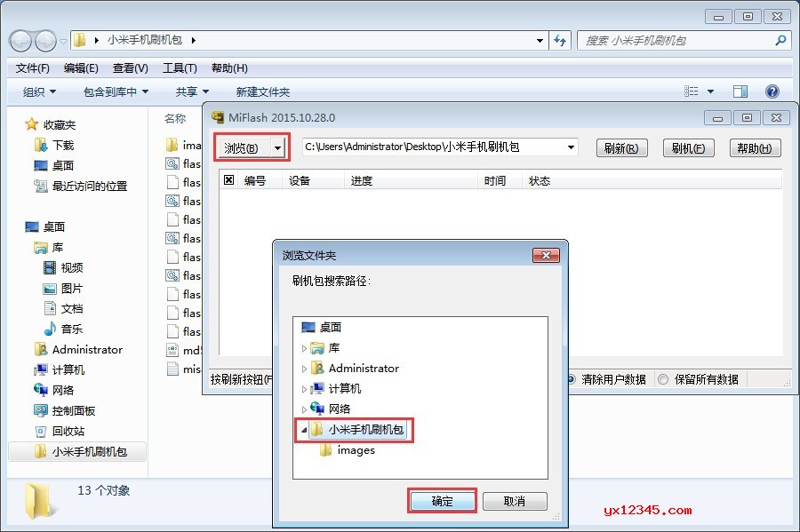Click the 名称 column header in Explorer
The width and height of the screenshot is (800, 532).
[x=175, y=118]
